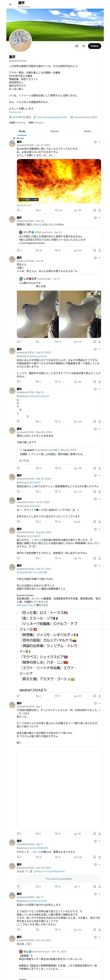Screen dimensions: 110x980
Task: Reply to the pigeon photo post
Action: pyautogui.click(x=18, y=342)
